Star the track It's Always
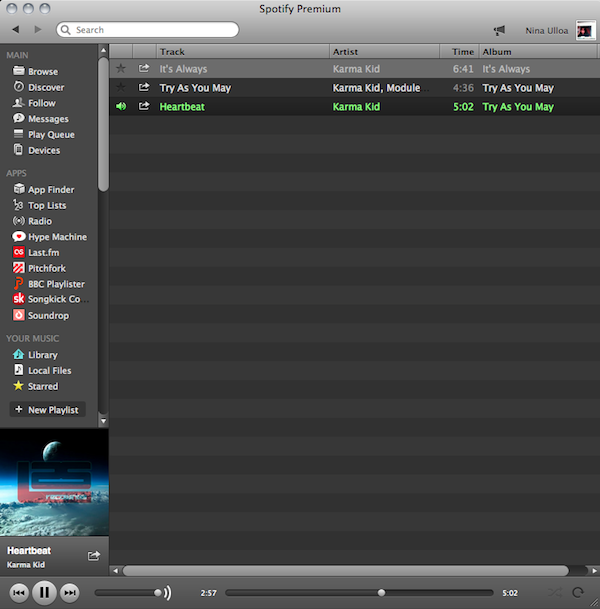600x609 pixels. [121, 68]
